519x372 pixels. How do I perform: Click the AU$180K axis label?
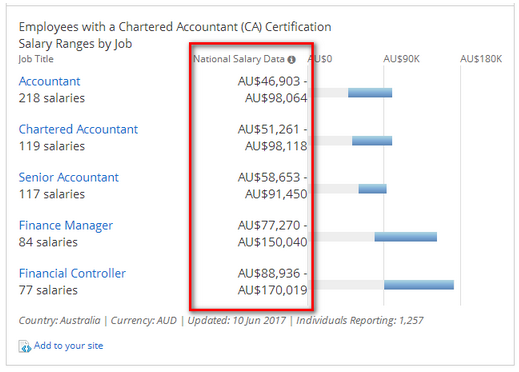[x=481, y=59]
